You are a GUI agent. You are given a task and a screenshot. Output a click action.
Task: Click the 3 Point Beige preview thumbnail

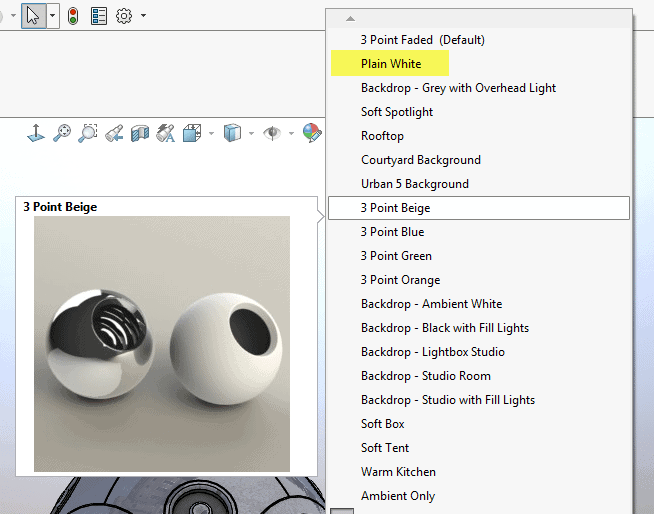pyautogui.click(x=162, y=344)
